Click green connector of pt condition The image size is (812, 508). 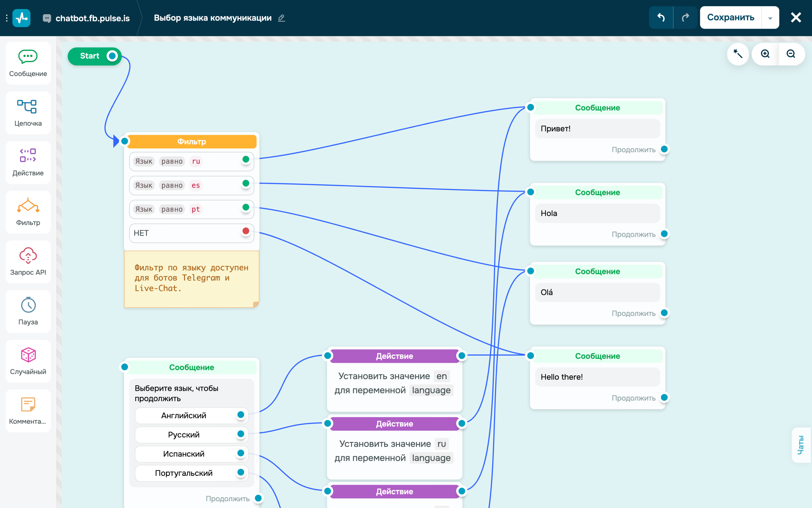click(246, 207)
